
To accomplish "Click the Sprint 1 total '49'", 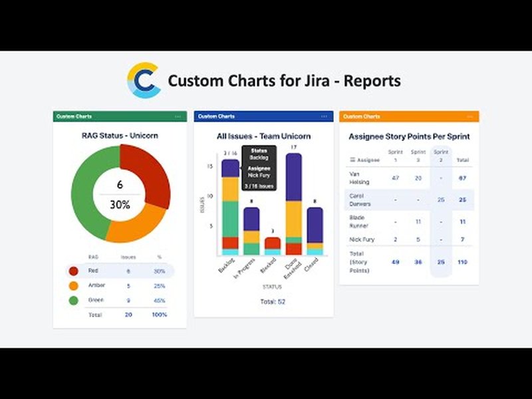I will [395, 262].
